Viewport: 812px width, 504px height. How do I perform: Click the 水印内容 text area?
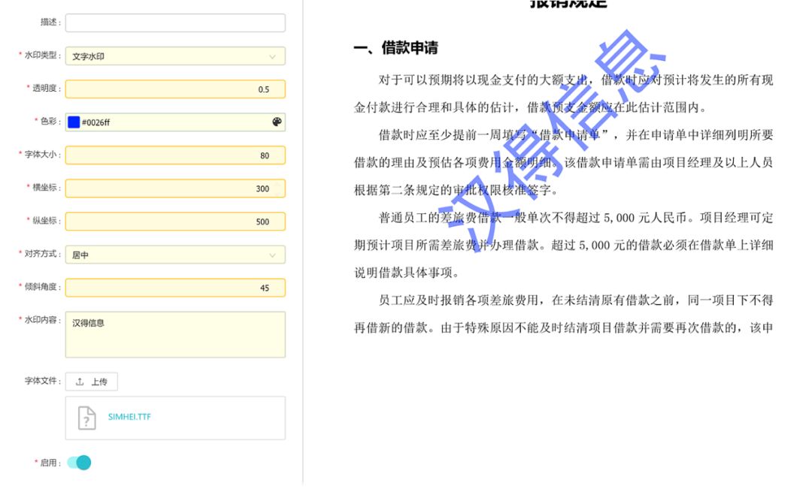[174, 335]
